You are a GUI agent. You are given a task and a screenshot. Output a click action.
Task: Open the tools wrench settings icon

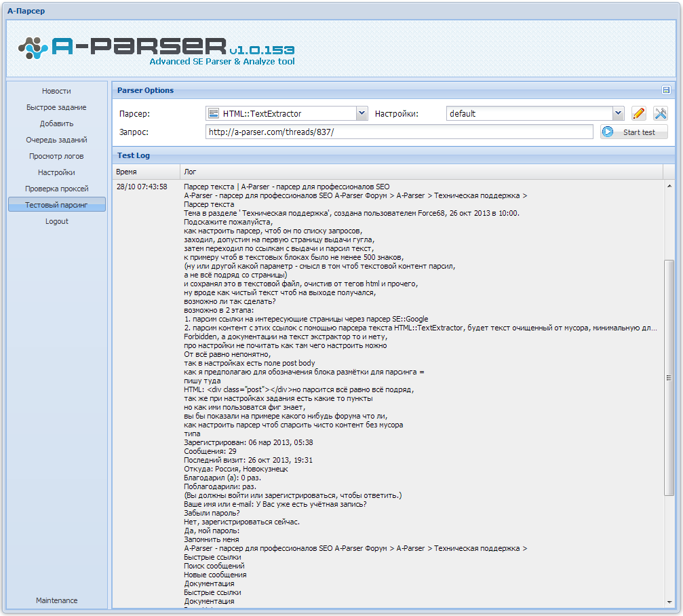(x=661, y=114)
